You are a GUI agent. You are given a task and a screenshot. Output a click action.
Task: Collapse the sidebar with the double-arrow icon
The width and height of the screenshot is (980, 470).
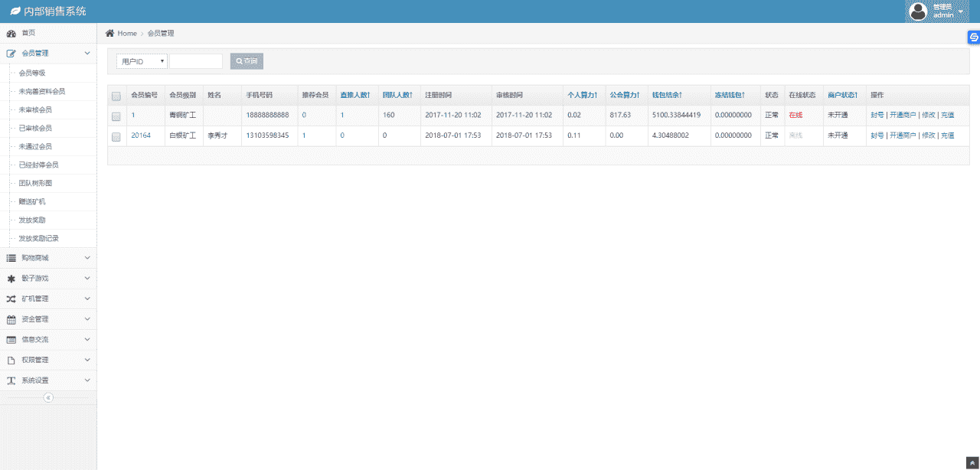(x=48, y=397)
